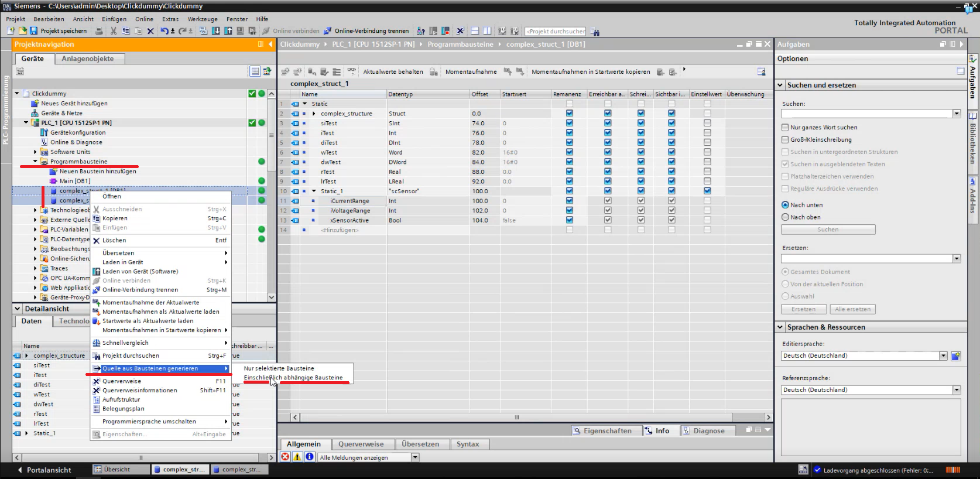The height and width of the screenshot is (479, 980).
Task: Open the Portalansicht view link
Action: (x=49, y=470)
